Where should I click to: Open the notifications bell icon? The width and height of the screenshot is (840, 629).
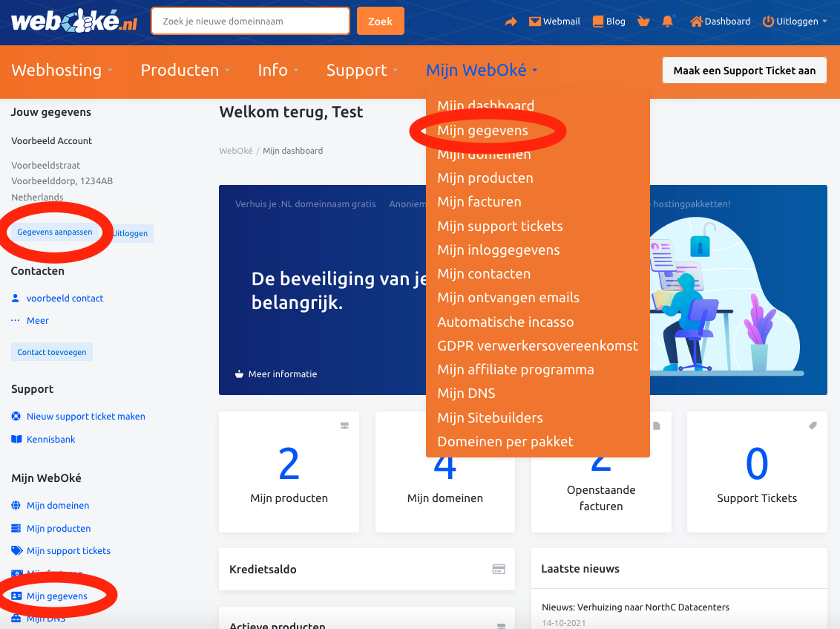668,22
